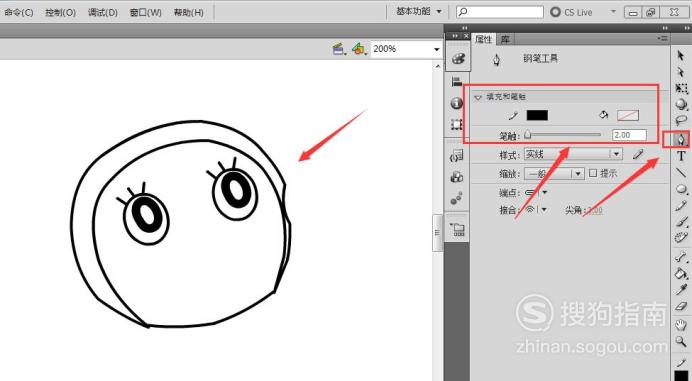The height and width of the screenshot is (381, 692).
Task: Open the 帮助(H) menu
Action: click(x=188, y=12)
